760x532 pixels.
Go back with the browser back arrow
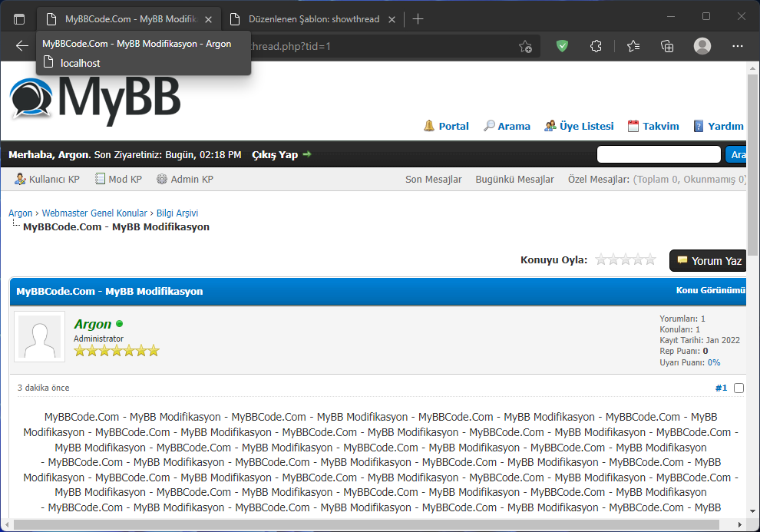click(22, 46)
